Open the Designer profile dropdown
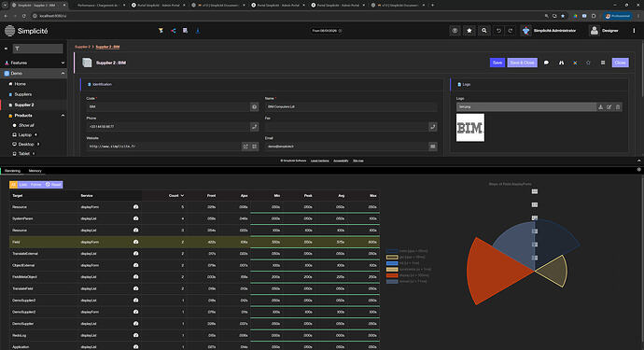This screenshot has height=350, width=644. (604, 31)
